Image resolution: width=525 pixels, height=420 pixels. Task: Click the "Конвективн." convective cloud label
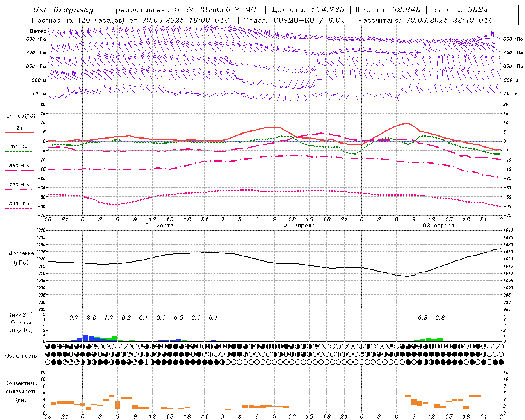pyautogui.click(x=21, y=383)
